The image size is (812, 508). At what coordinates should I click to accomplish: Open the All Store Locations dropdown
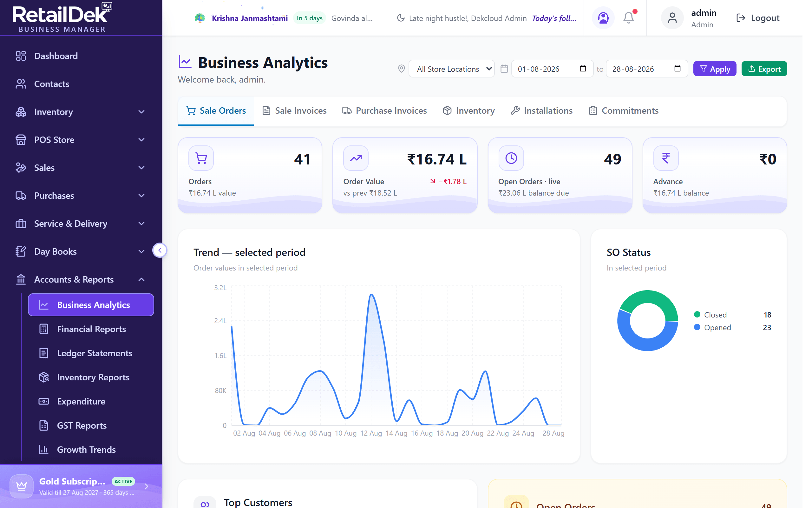[451, 69]
